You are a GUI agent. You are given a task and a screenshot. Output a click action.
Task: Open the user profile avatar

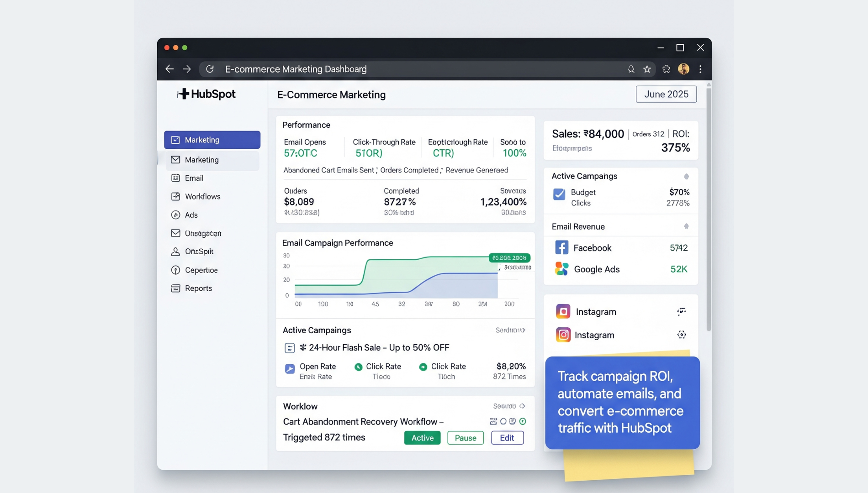point(683,69)
